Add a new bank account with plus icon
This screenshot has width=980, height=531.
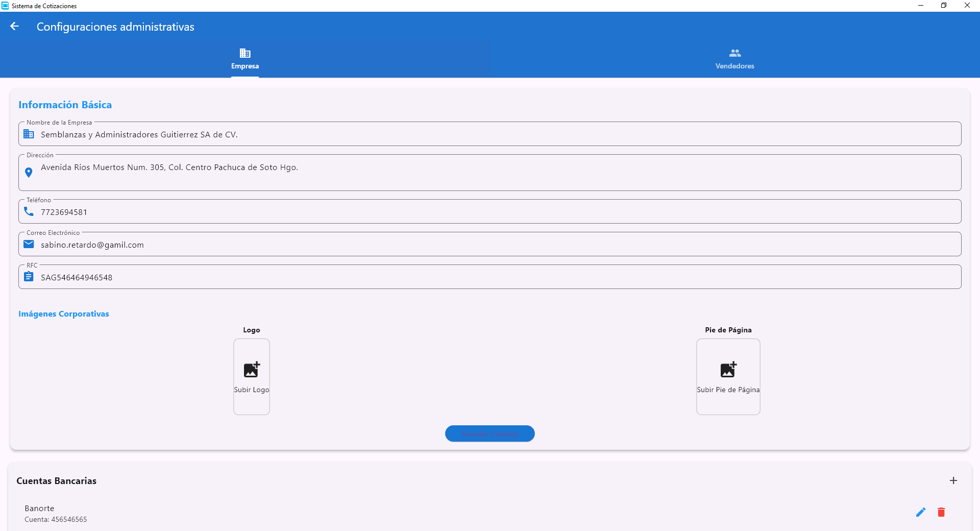click(x=953, y=480)
